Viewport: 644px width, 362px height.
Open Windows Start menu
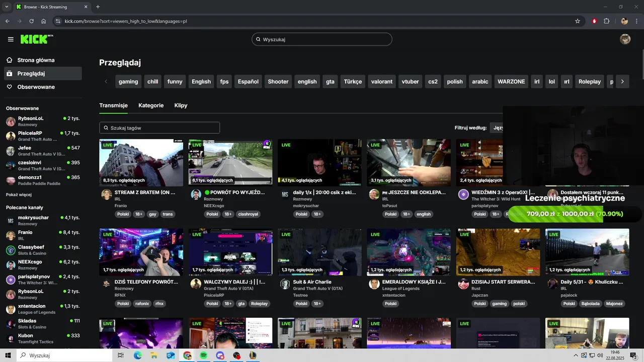(x=8, y=355)
